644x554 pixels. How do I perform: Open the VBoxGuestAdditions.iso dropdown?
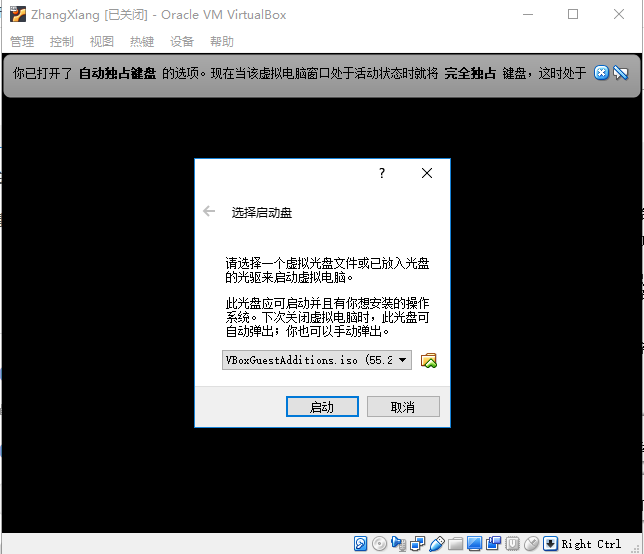click(317, 360)
